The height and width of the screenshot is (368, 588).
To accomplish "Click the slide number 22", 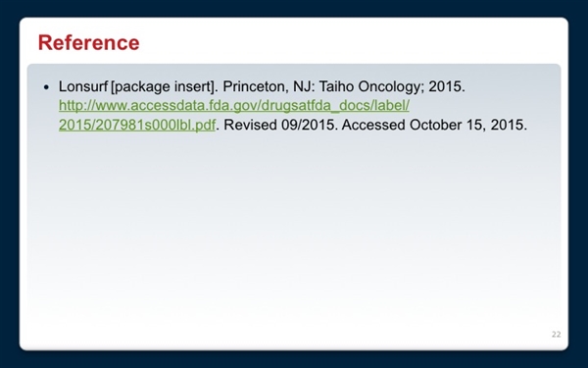I will (556, 335).
